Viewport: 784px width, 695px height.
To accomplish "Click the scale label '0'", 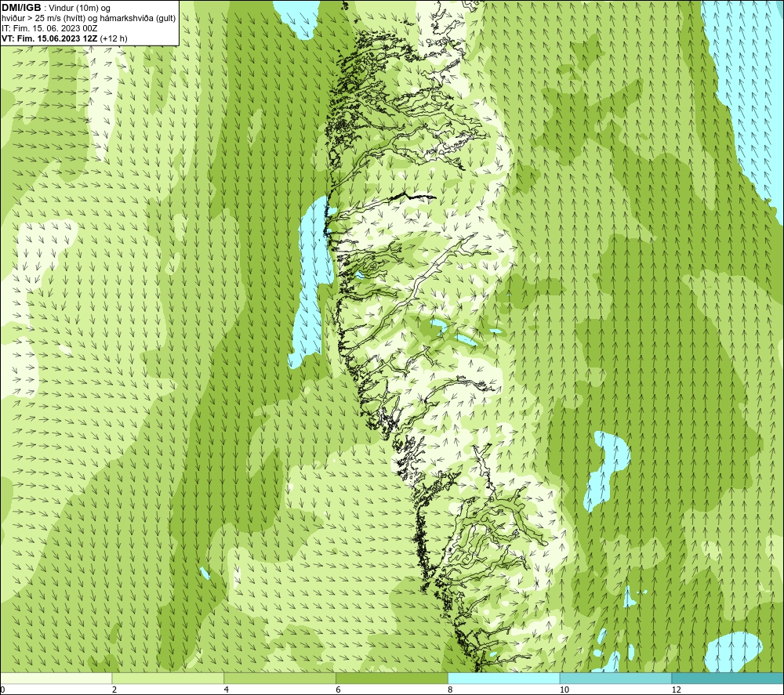I will [x=2, y=690].
